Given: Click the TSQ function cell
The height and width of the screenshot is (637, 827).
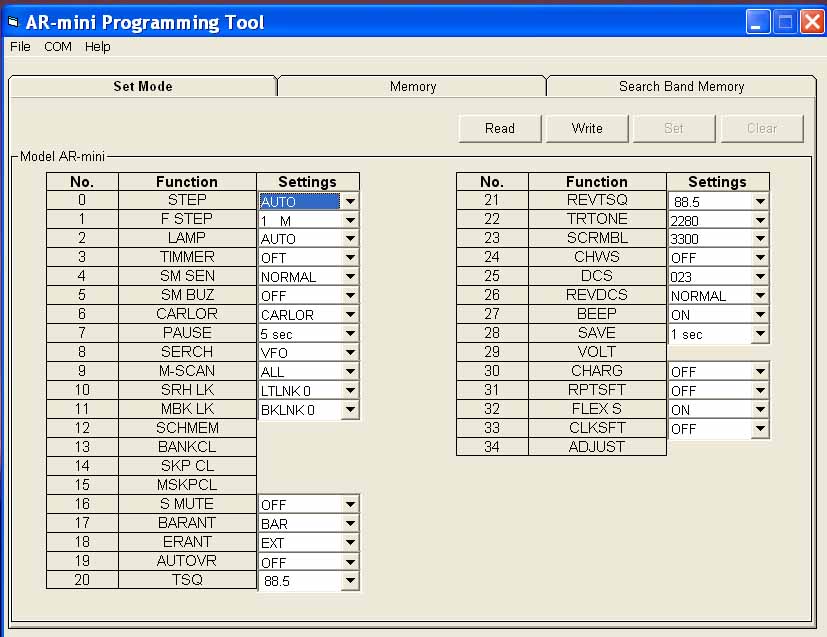Looking at the screenshot, I should click(x=187, y=580).
